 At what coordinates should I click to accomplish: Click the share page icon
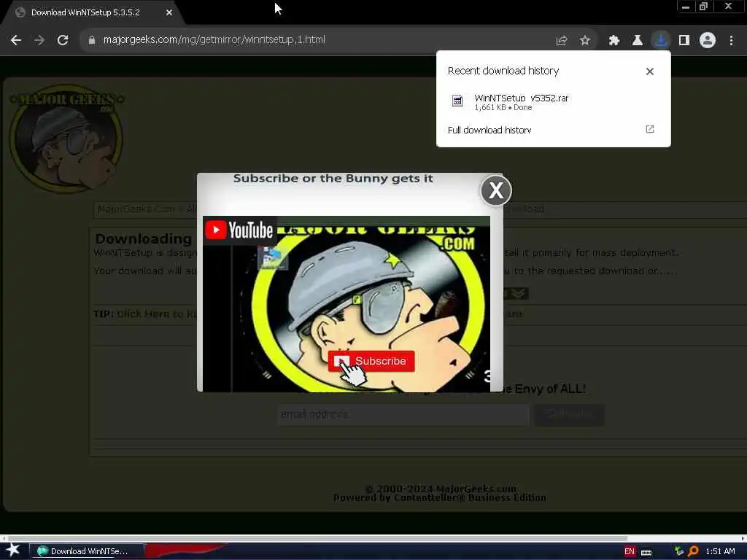tap(562, 41)
